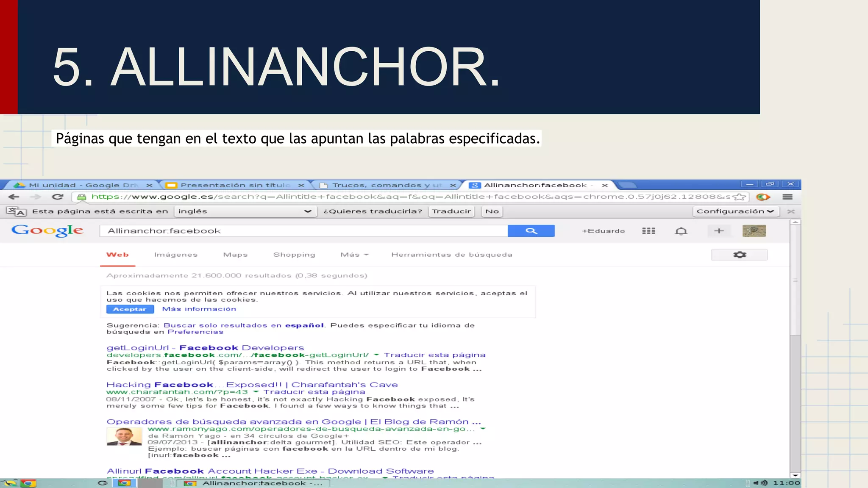Open the Chrome hamburger menu
The image size is (868, 488).
click(787, 197)
